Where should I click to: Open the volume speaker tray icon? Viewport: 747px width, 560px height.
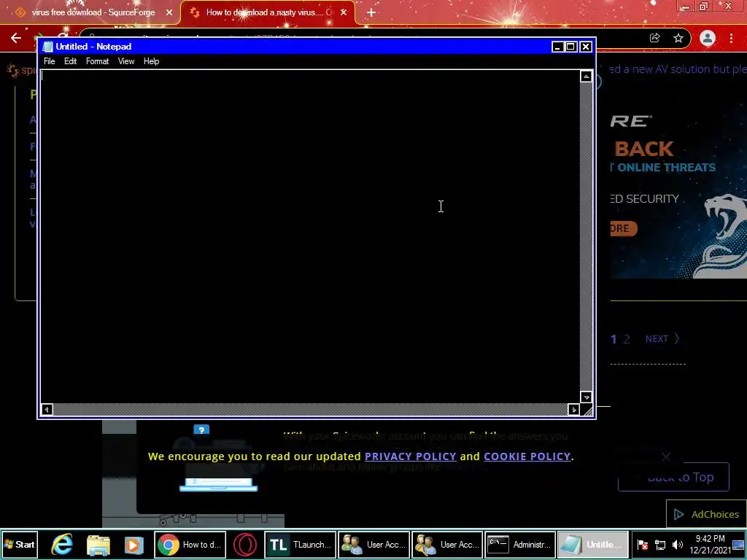tap(677, 545)
